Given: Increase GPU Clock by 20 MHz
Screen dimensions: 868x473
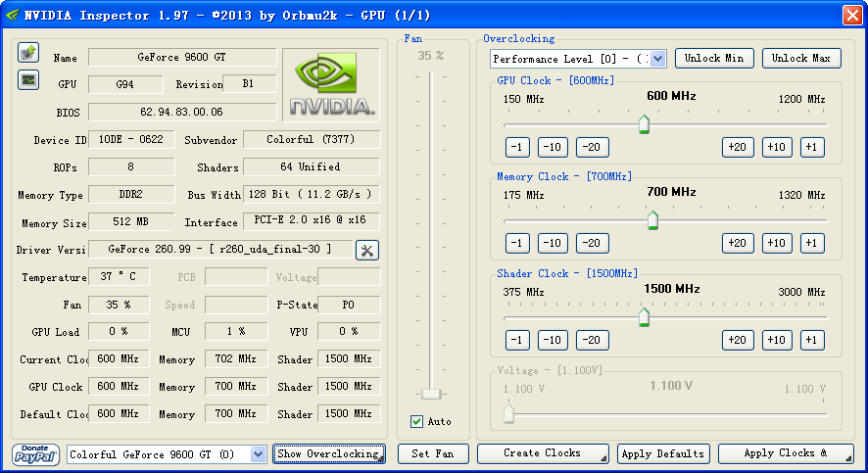Looking at the screenshot, I should (x=738, y=147).
